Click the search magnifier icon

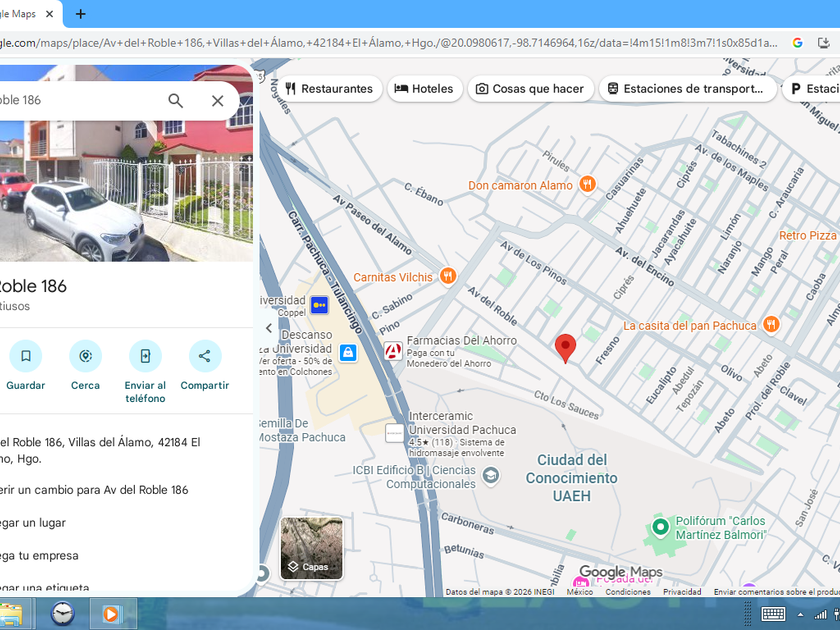tap(176, 100)
